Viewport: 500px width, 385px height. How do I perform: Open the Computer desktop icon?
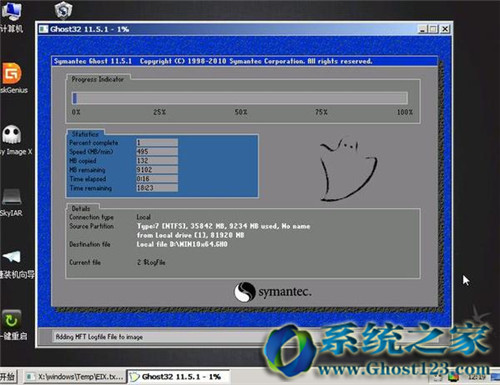tap(12, 12)
